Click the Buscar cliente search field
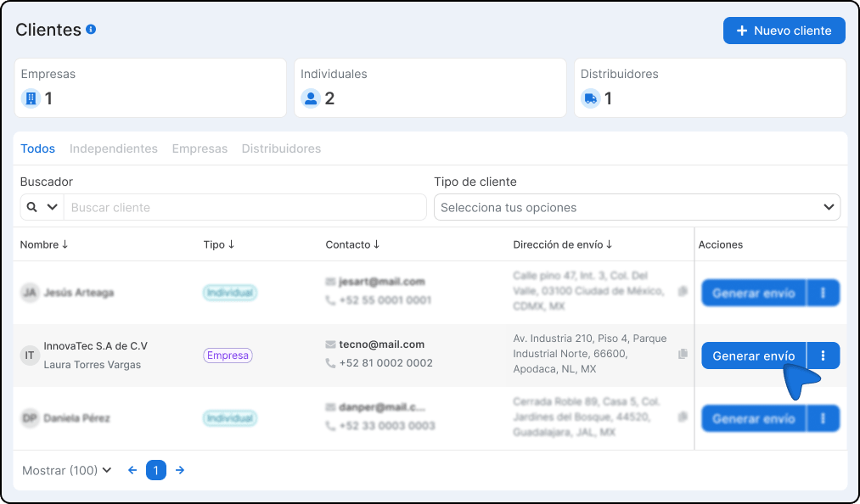Viewport: 860px width, 504px height. (245, 207)
